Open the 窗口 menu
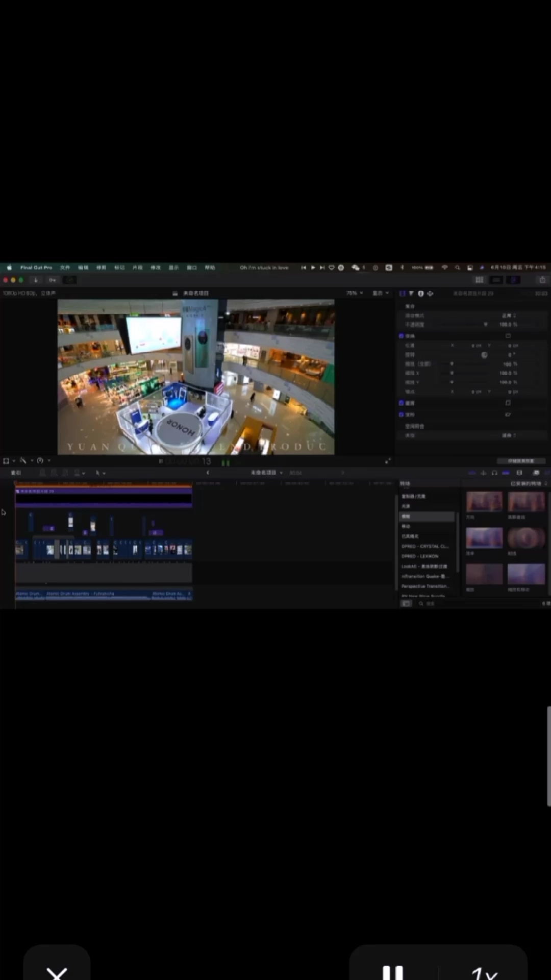 192,267
